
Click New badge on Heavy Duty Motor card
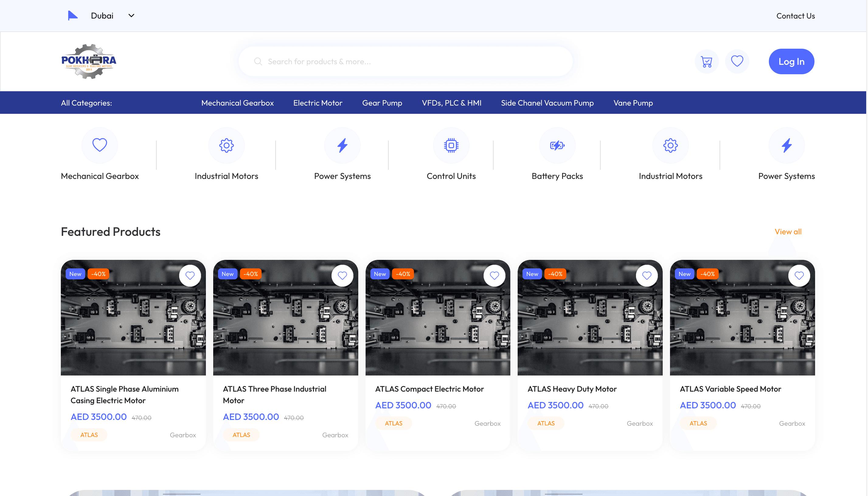coord(532,274)
